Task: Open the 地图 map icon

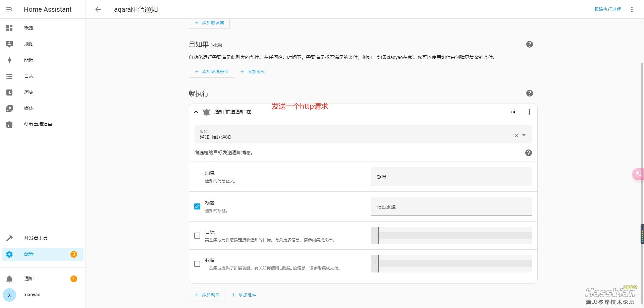Action: [9, 44]
